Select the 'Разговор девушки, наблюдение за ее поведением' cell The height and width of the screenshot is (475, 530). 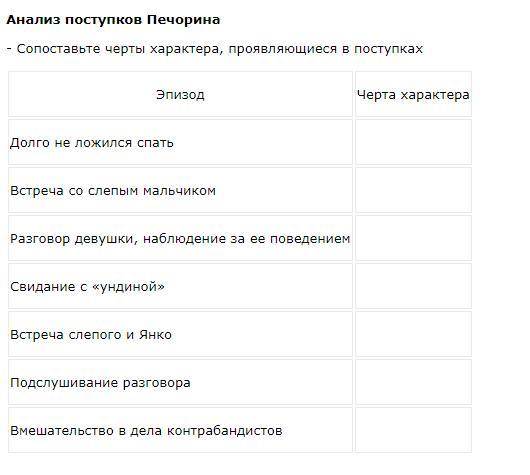click(x=180, y=238)
